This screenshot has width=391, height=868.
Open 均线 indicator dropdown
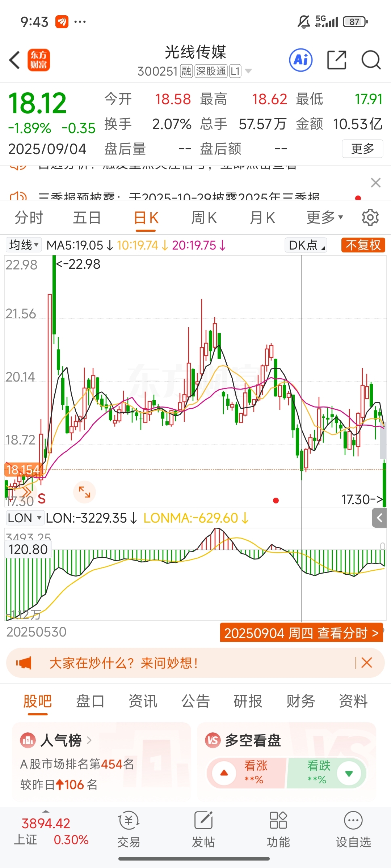[x=24, y=245]
